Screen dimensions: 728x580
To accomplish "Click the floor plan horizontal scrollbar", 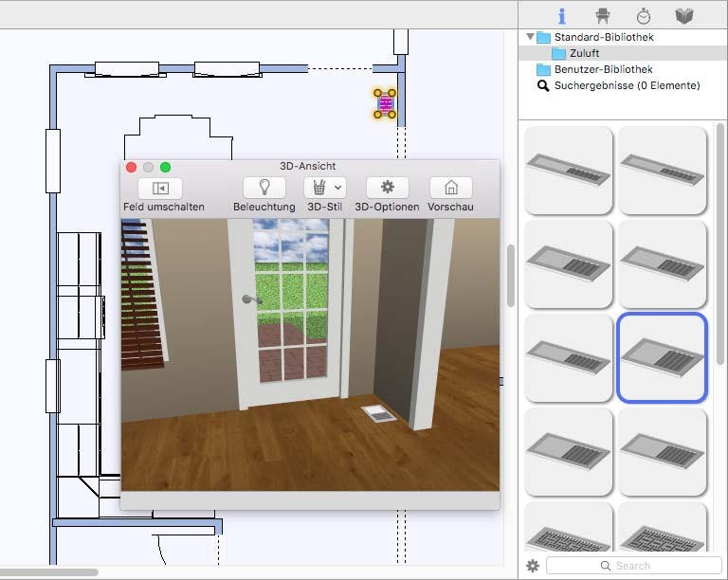I will click(x=48, y=572).
